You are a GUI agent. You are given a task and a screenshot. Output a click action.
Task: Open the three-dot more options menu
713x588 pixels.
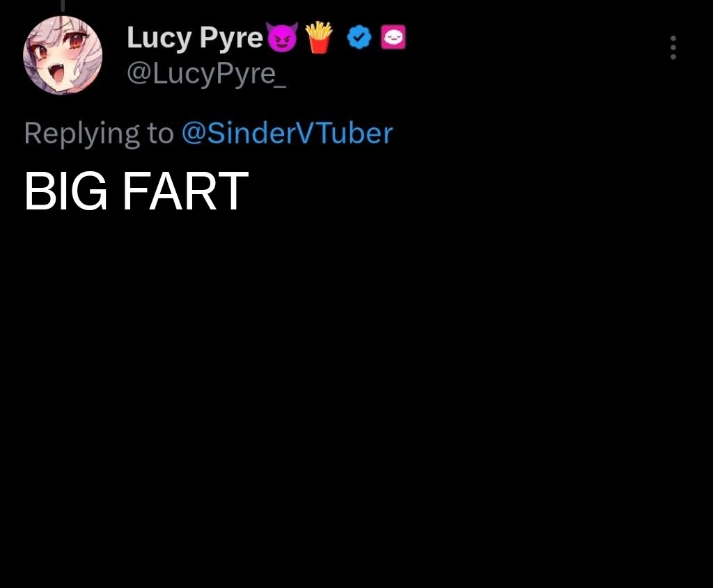(673, 47)
